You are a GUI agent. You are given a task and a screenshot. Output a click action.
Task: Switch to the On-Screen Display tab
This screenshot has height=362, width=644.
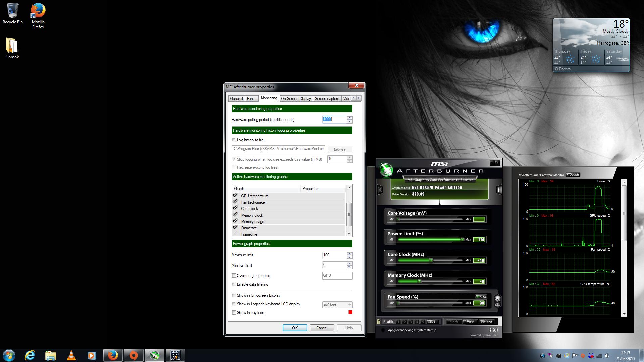click(x=296, y=99)
